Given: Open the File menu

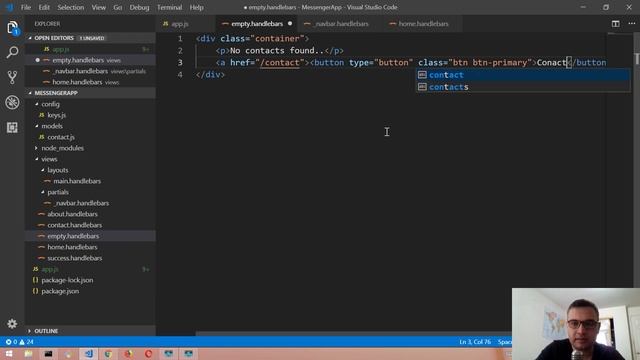Looking at the screenshot, I should (26, 7).
